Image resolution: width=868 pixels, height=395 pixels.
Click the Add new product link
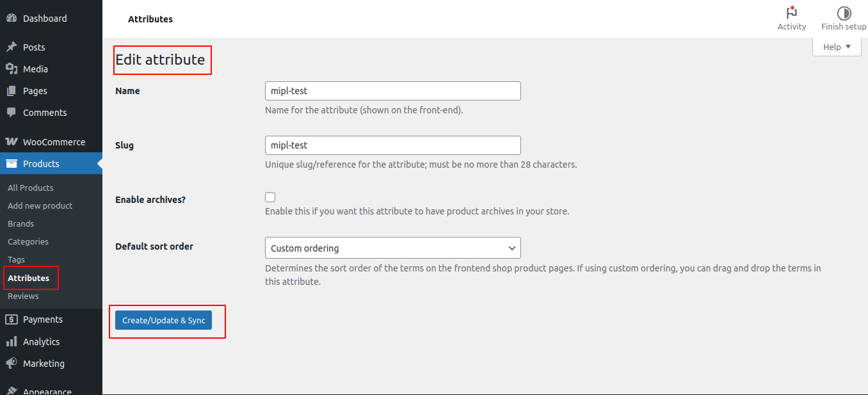pos(40,206)
